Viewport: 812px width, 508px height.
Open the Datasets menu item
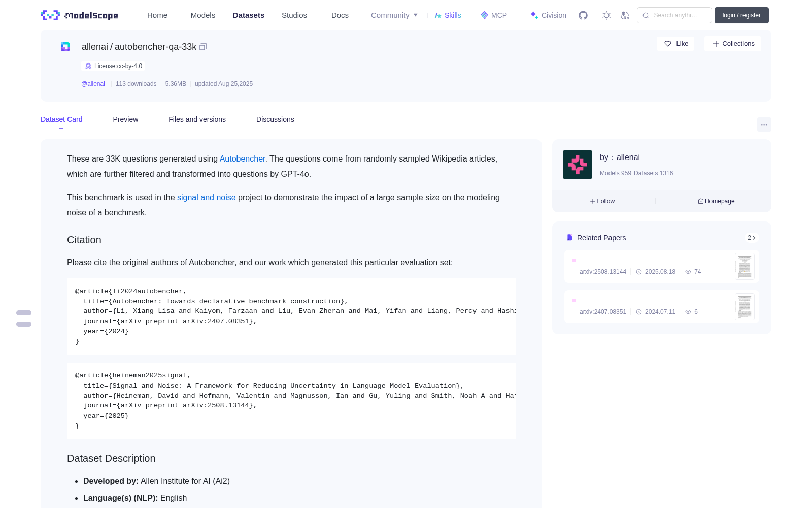(249, 15)
